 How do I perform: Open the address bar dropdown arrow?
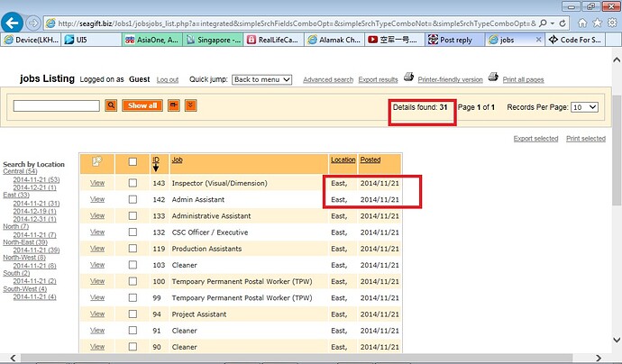pos(553,23)
